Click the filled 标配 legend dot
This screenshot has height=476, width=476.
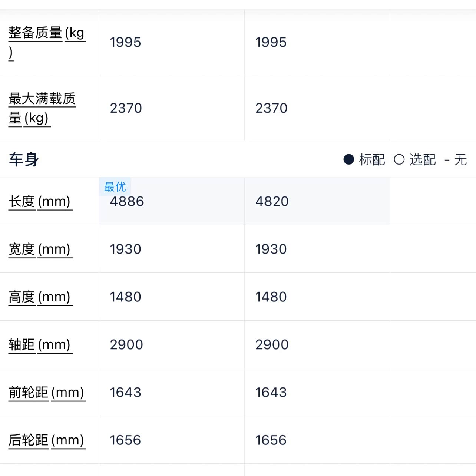[x=348, y=159]
